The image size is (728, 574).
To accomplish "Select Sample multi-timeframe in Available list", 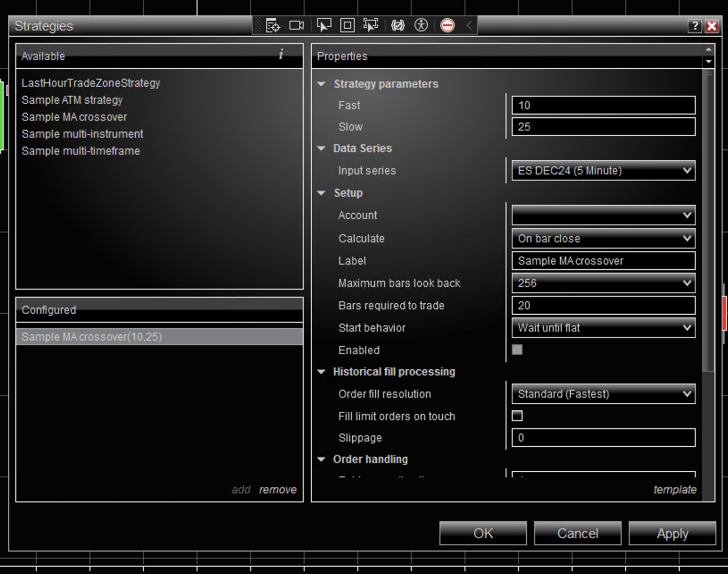I will point(81,151).
